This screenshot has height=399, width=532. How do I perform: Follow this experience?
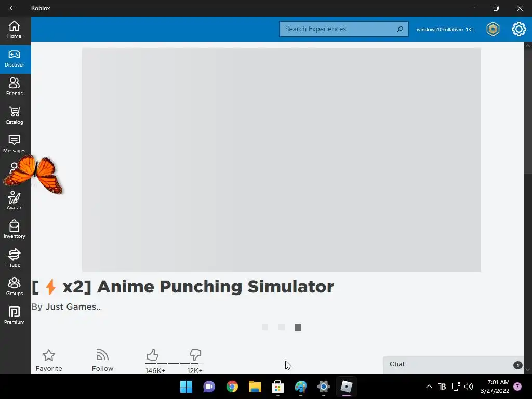click(x=102, y=361)
